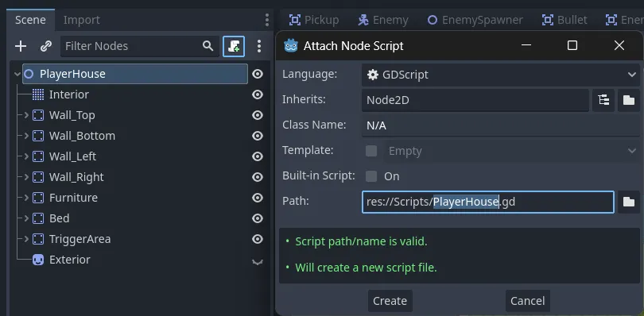This screenshot has width=644, height=316.
Task: Enable the Template checkbox
Action: click(371, 151)
